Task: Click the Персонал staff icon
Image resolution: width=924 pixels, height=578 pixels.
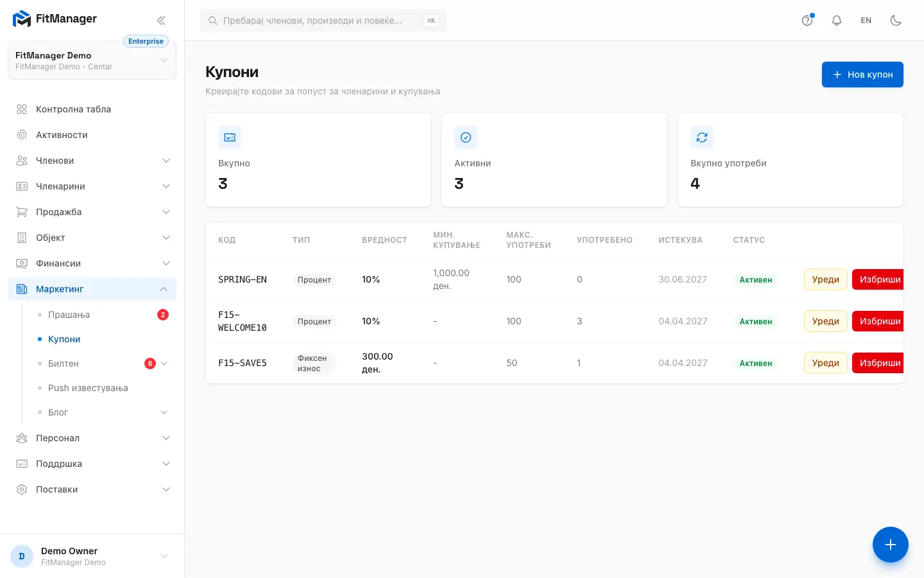Action: point(22,438)
